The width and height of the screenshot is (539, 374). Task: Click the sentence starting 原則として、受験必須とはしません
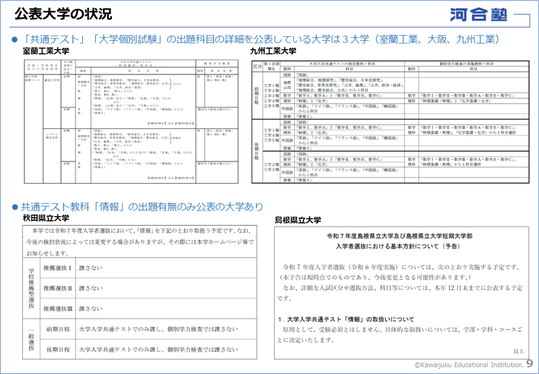(x=400, y=334)
